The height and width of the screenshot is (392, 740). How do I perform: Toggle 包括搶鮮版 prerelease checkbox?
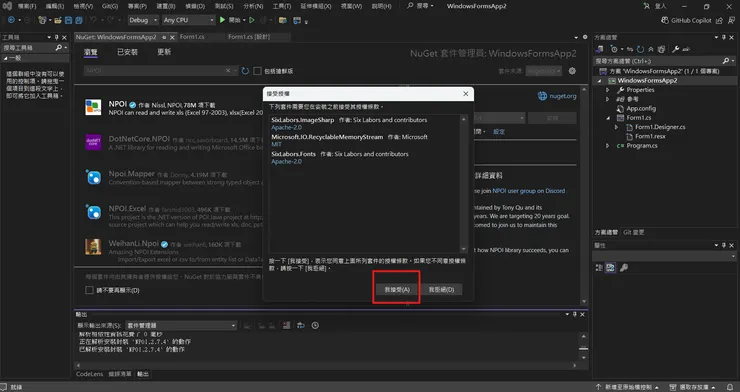pyautogui.click(x=257, y=71)
